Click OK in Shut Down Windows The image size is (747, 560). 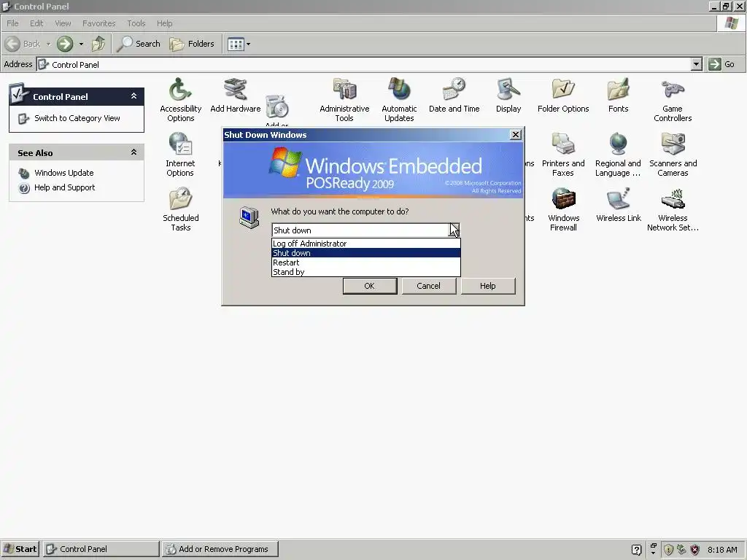[x=370, y=286]
